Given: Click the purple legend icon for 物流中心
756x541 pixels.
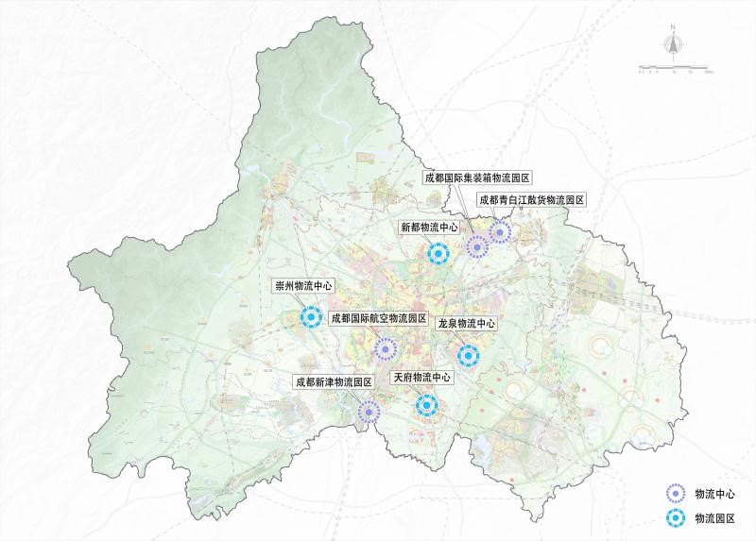Looking at the screenshot, I should click(674, 493).
